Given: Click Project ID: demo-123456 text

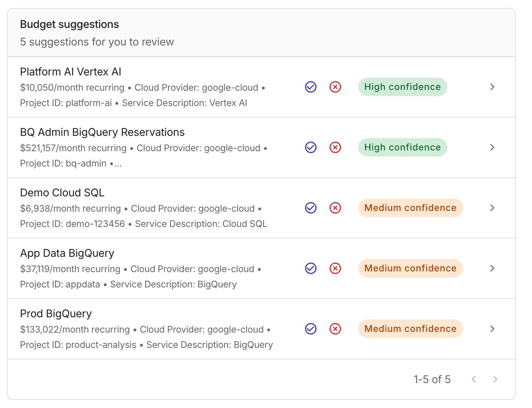Looking at the screenshot, I should 73,224.
